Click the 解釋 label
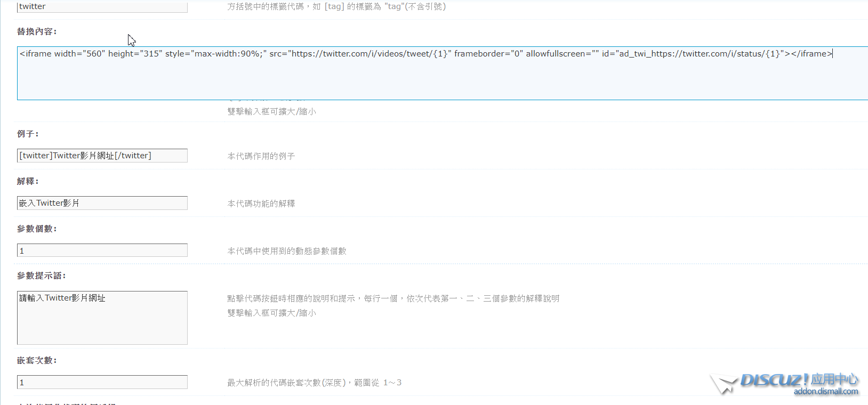Image resolution: width=868 pixels, height=405 pixels. coord(27,181)
